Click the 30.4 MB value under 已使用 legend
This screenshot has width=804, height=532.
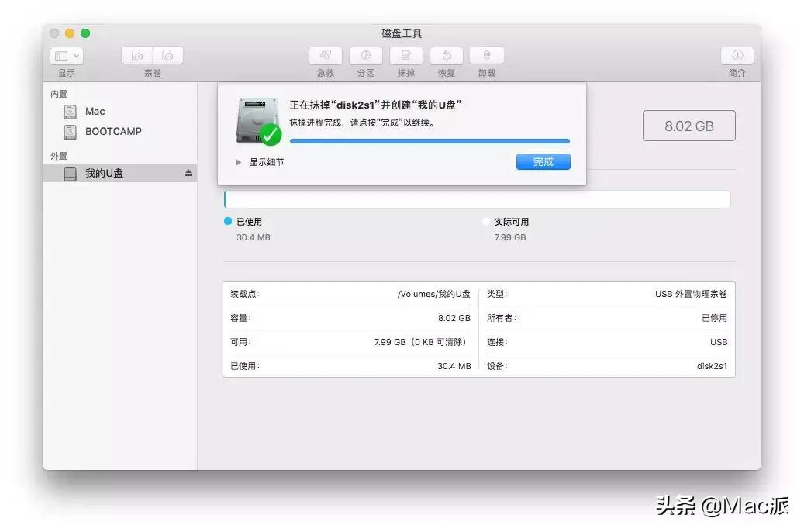254,237
